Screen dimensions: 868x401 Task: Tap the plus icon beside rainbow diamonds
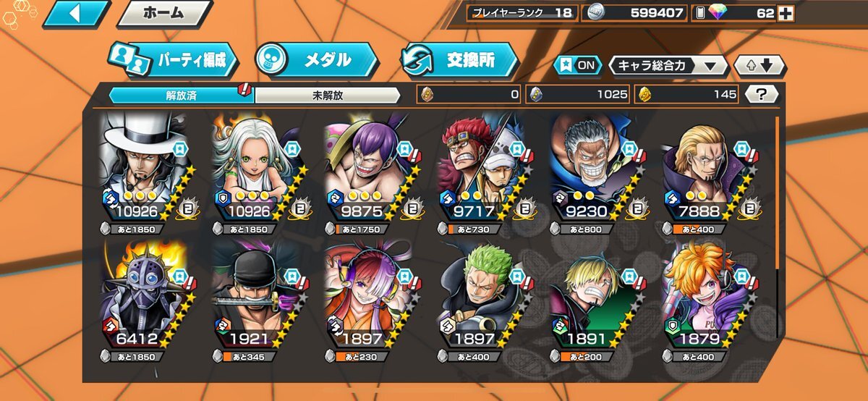[785, 13]
